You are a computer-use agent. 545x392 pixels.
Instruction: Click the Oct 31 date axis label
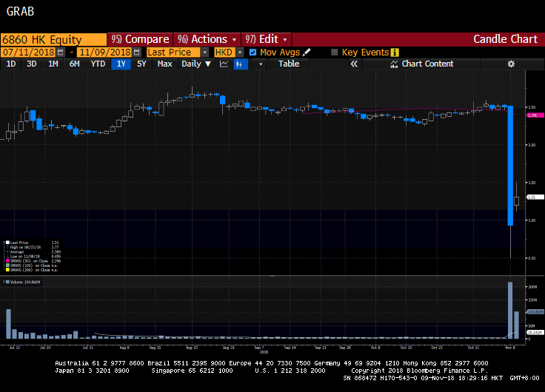(x=473, y=348)
